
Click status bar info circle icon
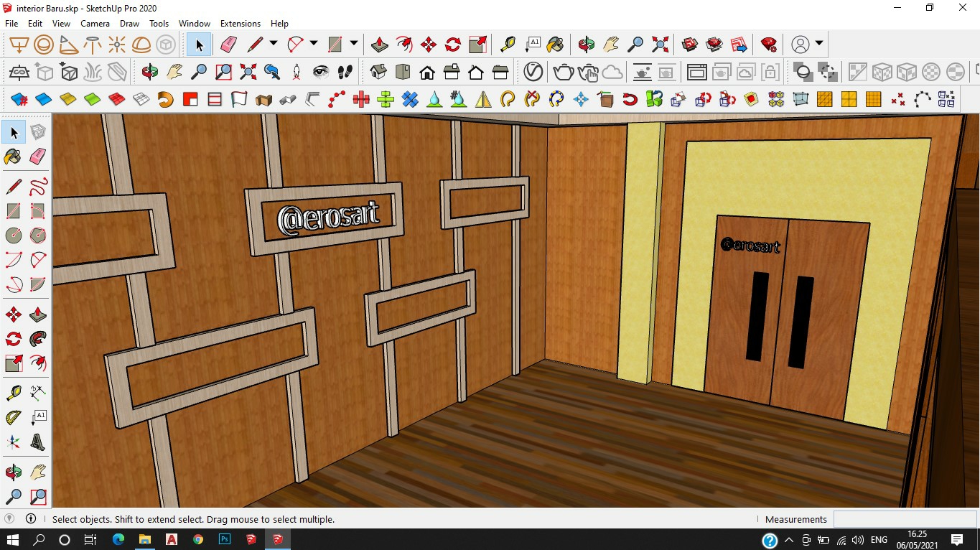31,518
